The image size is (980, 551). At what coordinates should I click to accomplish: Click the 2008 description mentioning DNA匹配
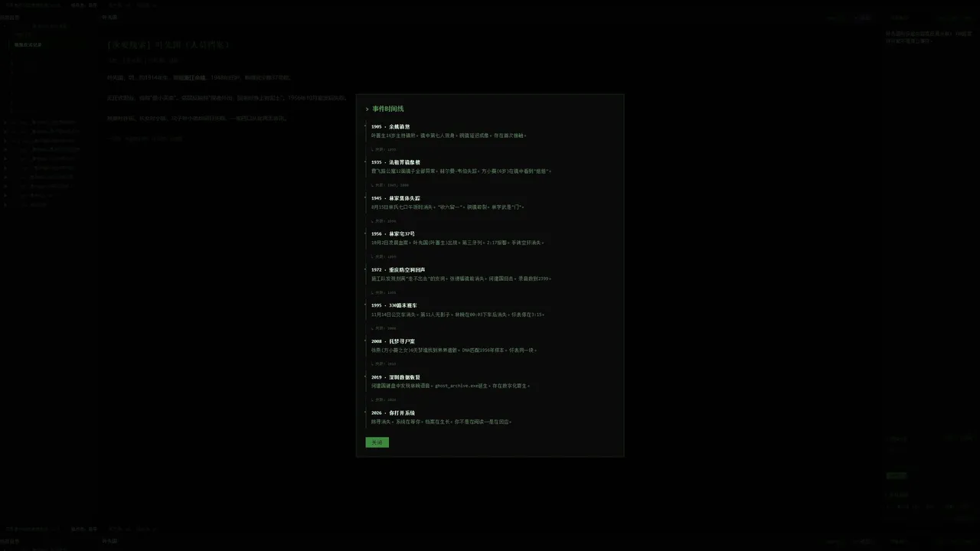[x=454, y=350]
